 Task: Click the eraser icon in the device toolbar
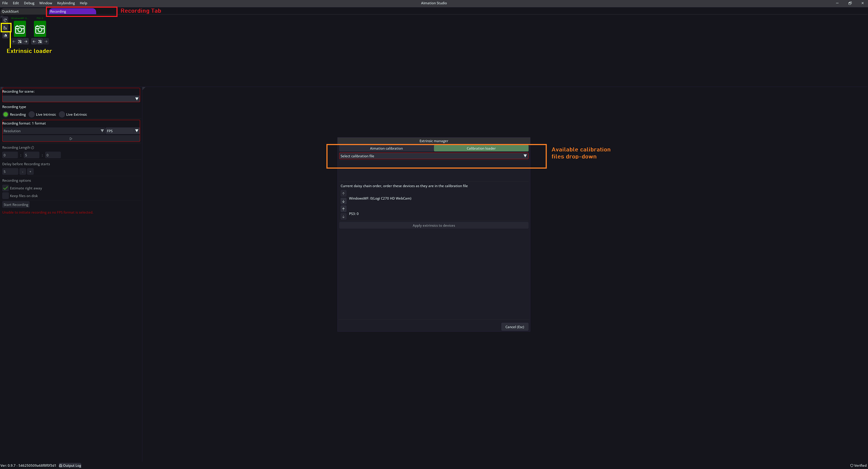point(5,36)
